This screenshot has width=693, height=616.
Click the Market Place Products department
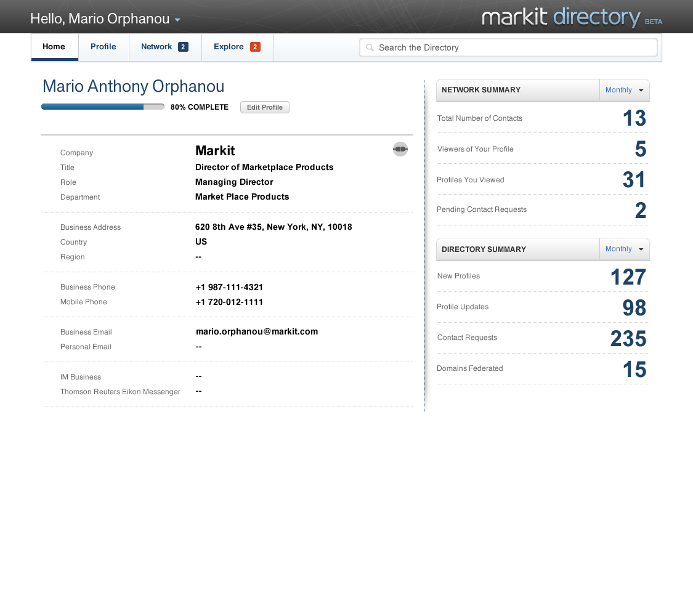(242, 197)
